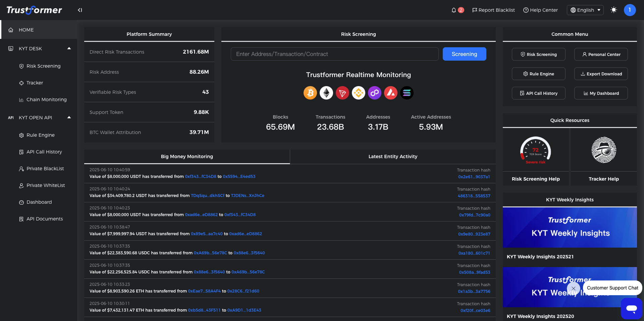Collapse the sidebar with the arrow icon
Screen dimensions: 644x321
pyautogui.click(x=80, y=10)
